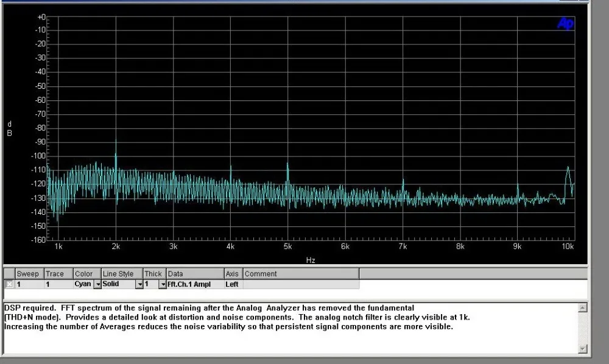Select the Trace column header
Viewport: 609px width, 364px height.
(x=58, y=273)
